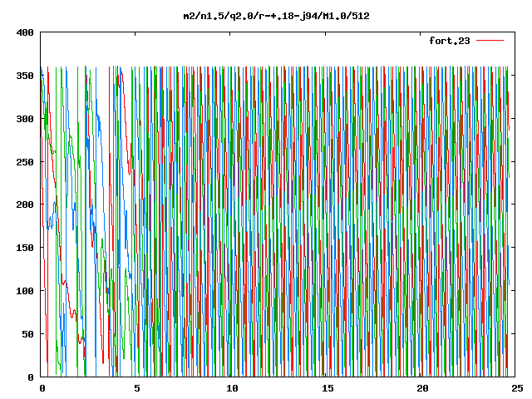
Task: Click the y-axis label 350
Action: [25, 76]
